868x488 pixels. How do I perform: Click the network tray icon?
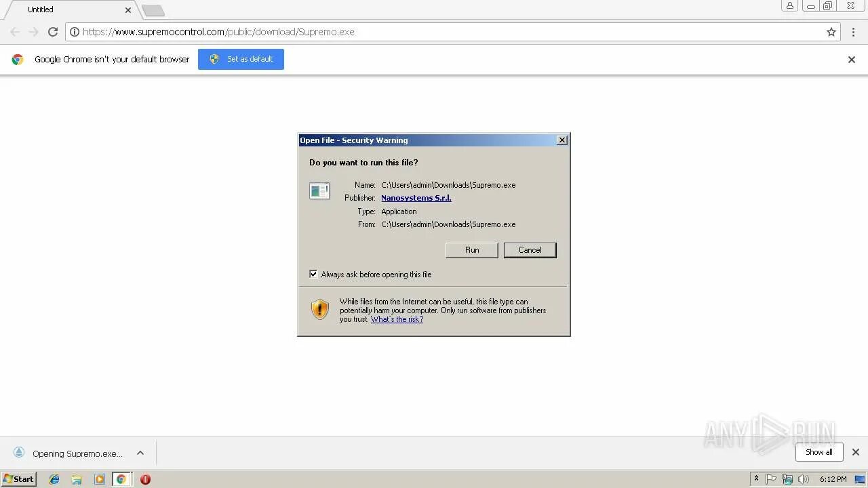(x=787, y=479)
